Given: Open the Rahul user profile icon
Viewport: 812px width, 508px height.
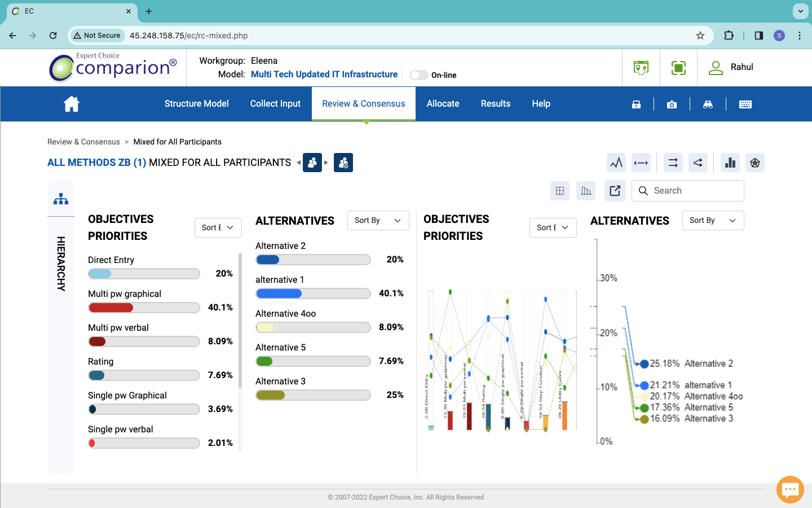Looking at the screenshot, I should (x=716, y=68).
